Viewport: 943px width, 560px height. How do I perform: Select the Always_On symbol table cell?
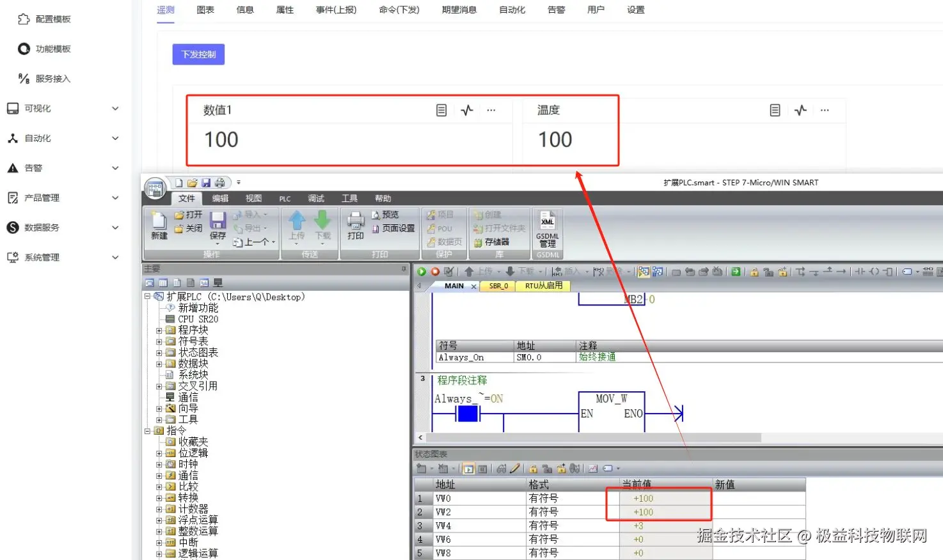[475, 357]
